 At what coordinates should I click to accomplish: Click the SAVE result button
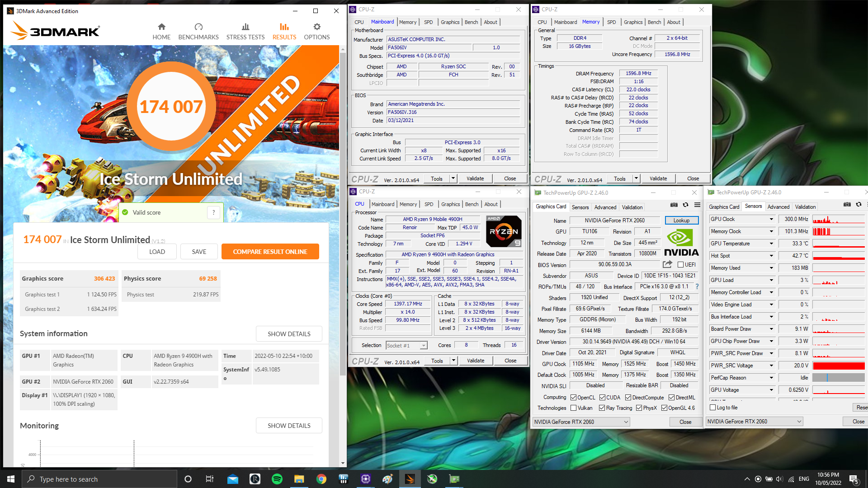[x=199, y=252]
